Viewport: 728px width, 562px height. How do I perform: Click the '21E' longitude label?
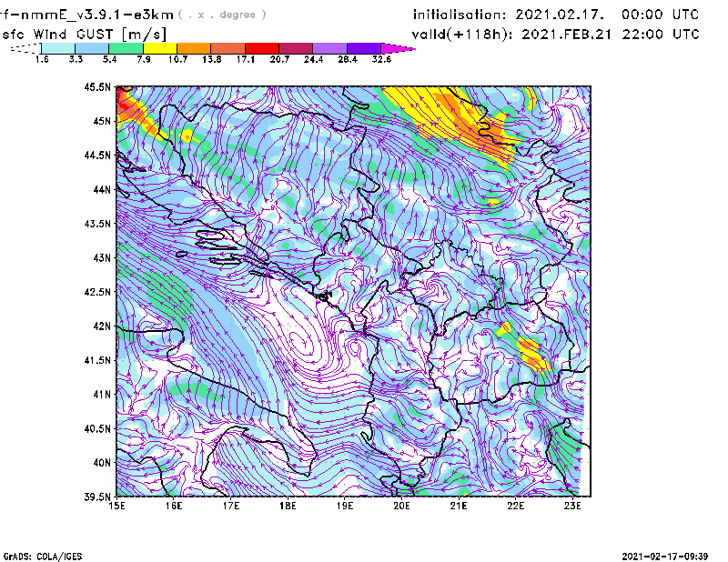click(x=459, y=506)
